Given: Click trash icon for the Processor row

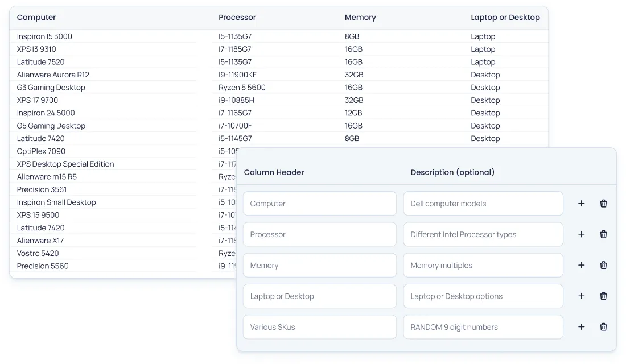Looking at the screenshot, I should coord(603,234).
